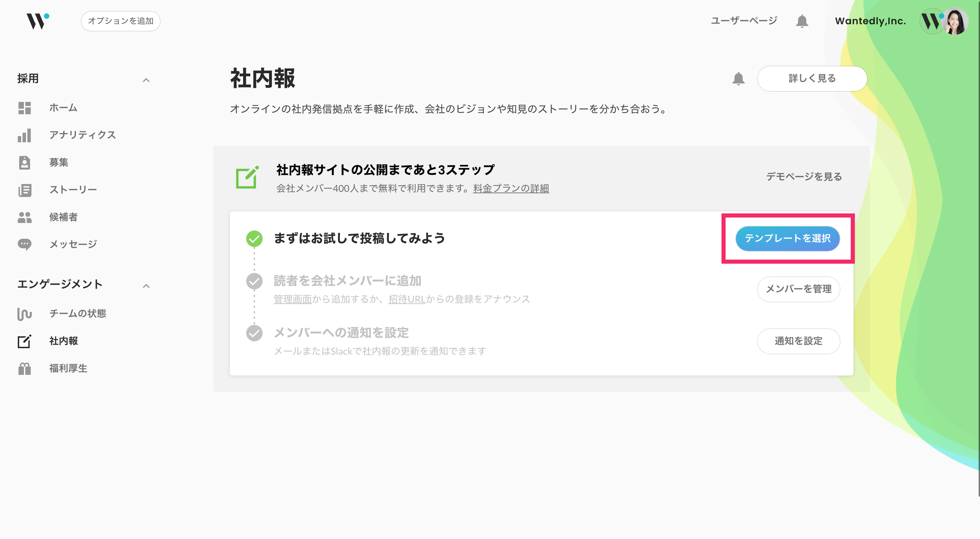Image resolution: width=980 pixels, height=539 pixels.
Task: Click the チームの状態 pulse icon
Action: (24, 314)
